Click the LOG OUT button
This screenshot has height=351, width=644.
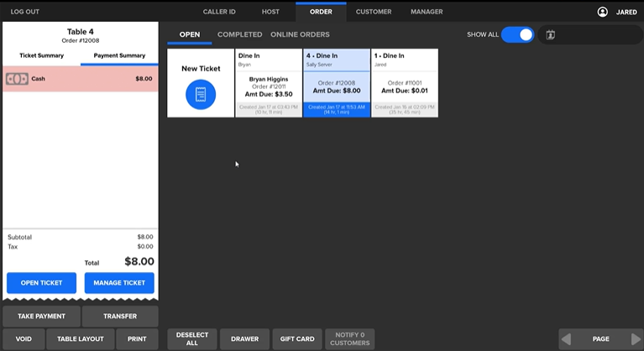(25, 12)
